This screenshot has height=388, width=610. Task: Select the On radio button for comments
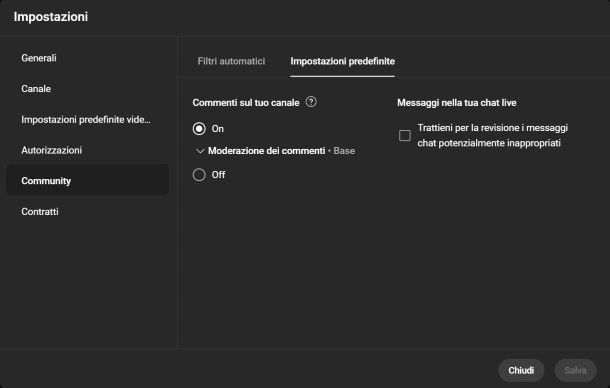point(199,129)
